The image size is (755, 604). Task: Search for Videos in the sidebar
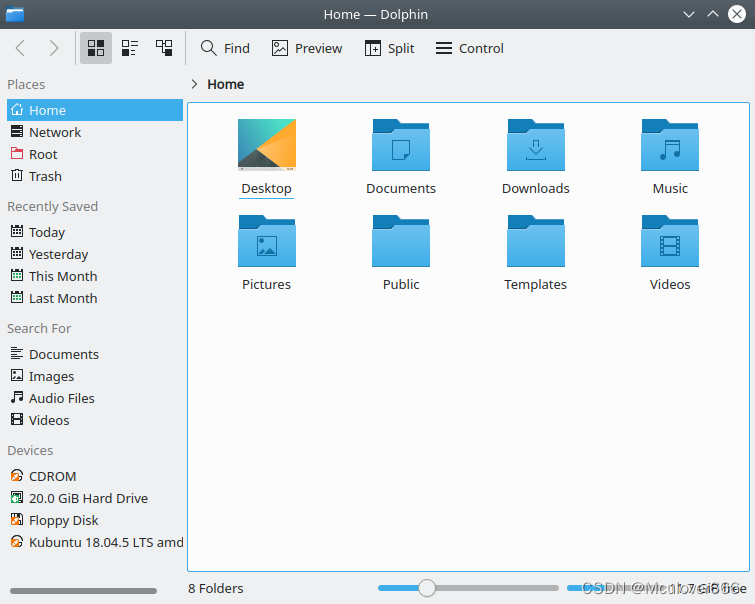tap(95, 420)
